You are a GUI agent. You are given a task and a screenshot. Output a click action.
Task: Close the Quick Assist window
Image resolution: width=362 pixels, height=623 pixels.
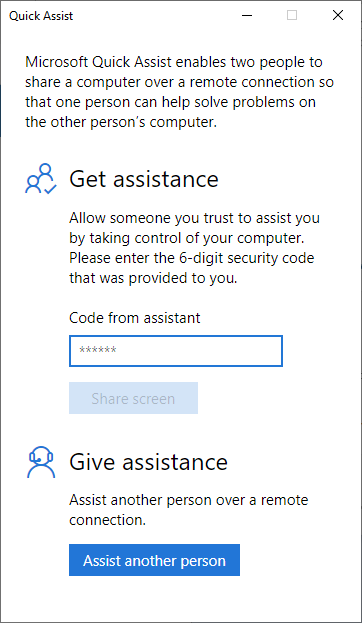pos(338,15)
